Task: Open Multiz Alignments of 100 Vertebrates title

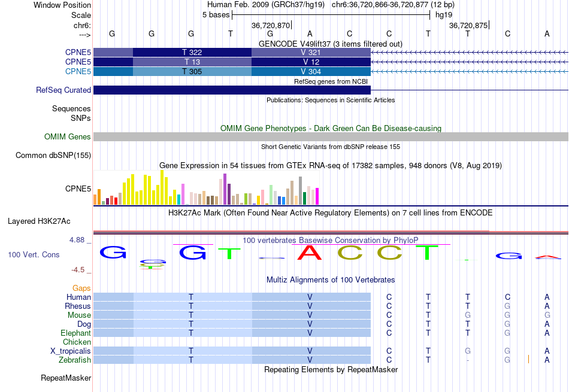Action: (x=331, y=280)
